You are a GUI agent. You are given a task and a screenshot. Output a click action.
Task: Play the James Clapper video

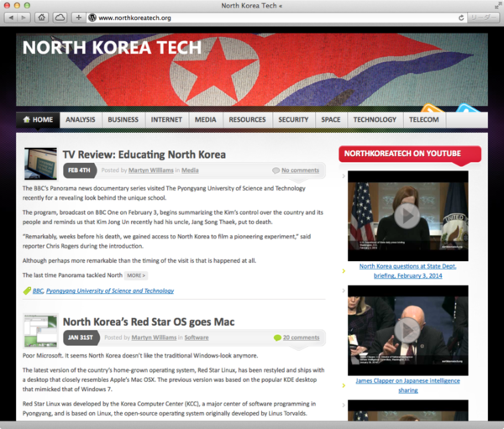pos(407,330)
